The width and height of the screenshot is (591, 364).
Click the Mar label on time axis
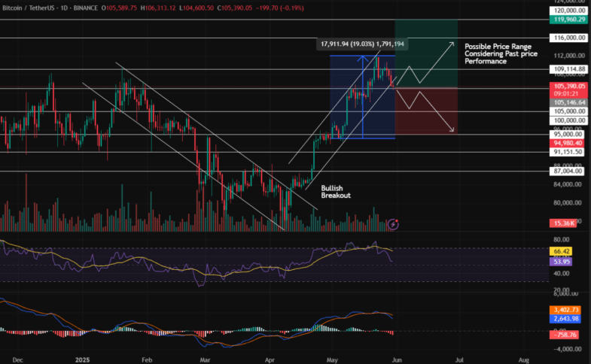point(205,360)
